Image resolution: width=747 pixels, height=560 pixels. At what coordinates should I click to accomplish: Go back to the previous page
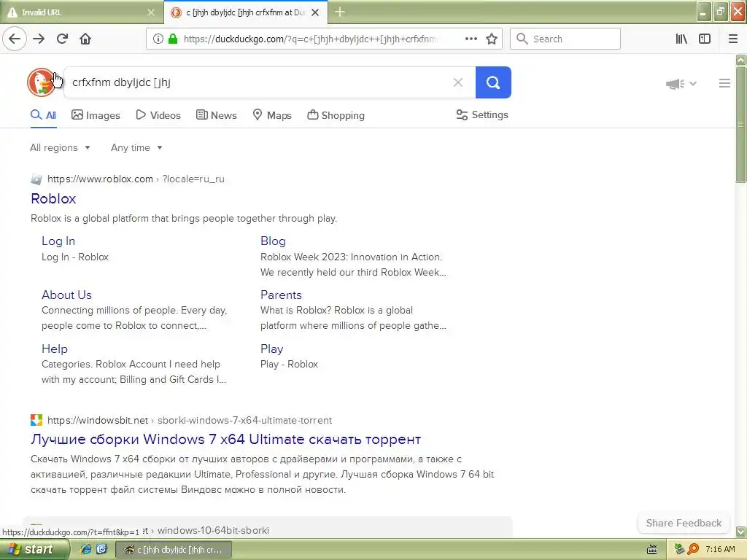(15, 39)
